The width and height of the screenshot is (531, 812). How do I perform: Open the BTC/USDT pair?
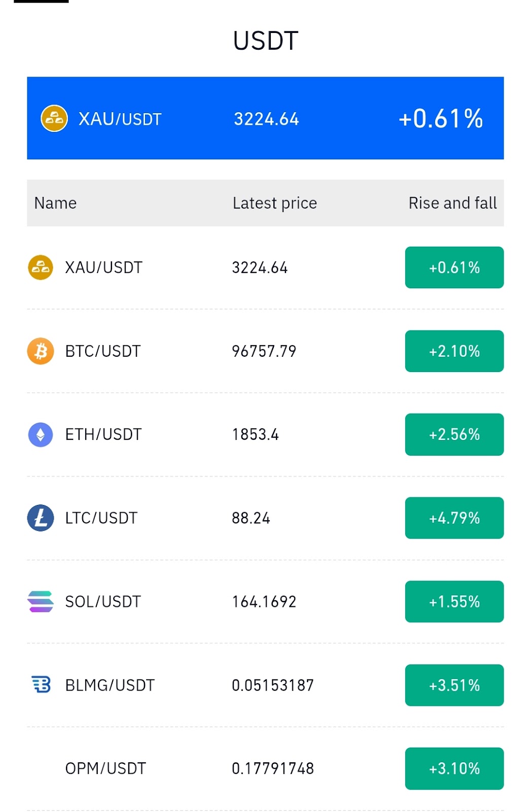click(x=265, y=351)
